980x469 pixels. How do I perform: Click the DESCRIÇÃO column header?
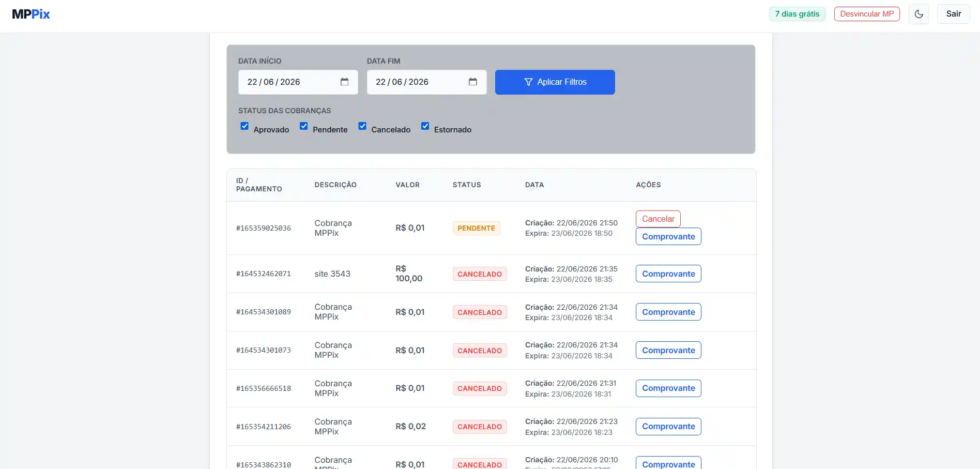pyautogui.click(x=335, y=185)
